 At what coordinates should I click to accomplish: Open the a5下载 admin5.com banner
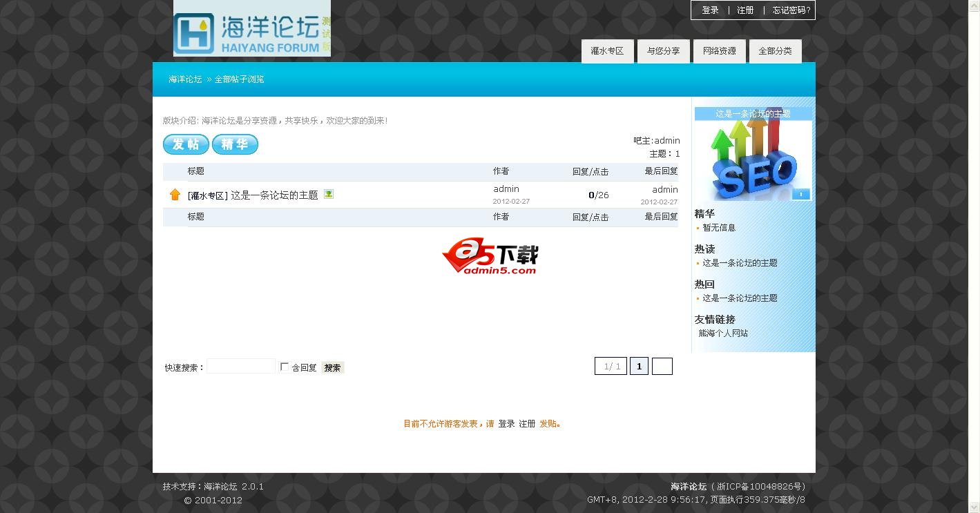[x=490, y=257]
